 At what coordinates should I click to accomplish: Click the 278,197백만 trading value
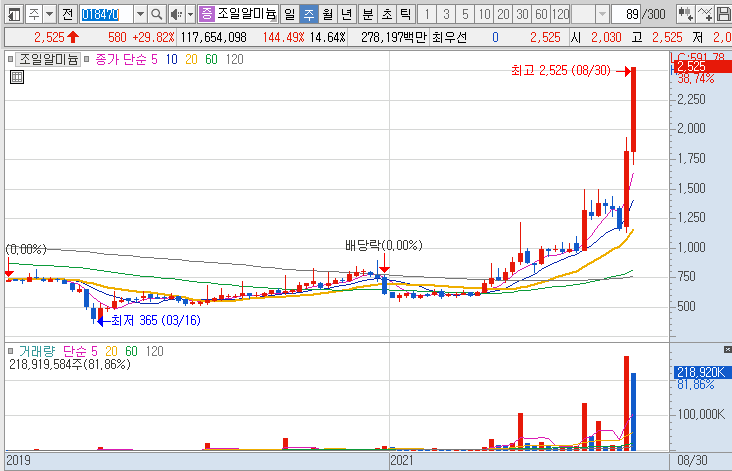tap(394, 37)
